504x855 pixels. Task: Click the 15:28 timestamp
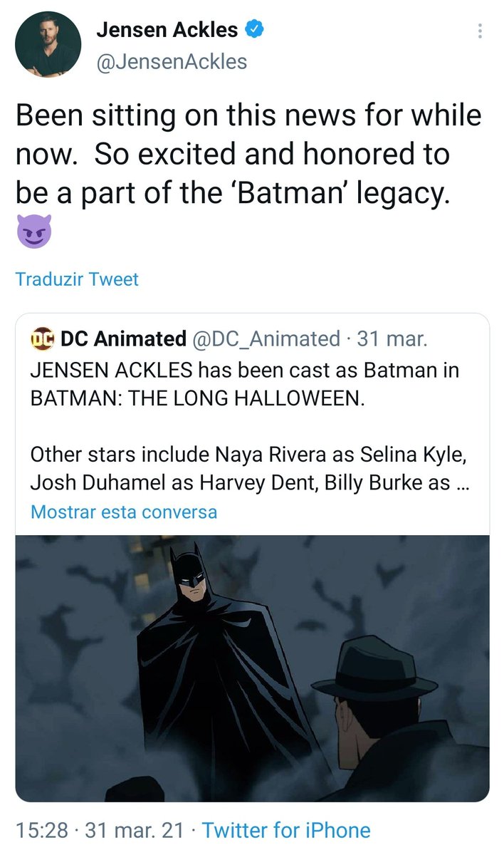tap(41, 830)
